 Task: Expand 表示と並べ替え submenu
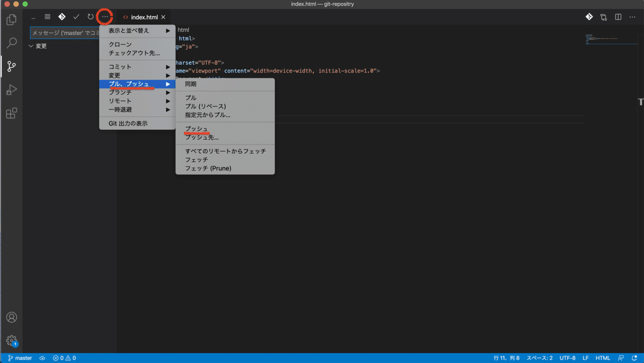pos(137,31)
